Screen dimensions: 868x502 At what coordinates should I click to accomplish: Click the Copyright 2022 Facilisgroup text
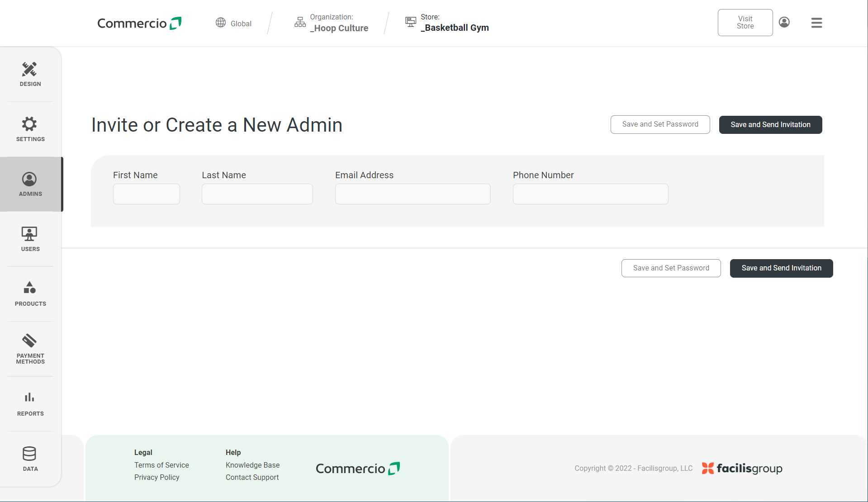click(x=633, y=468)
